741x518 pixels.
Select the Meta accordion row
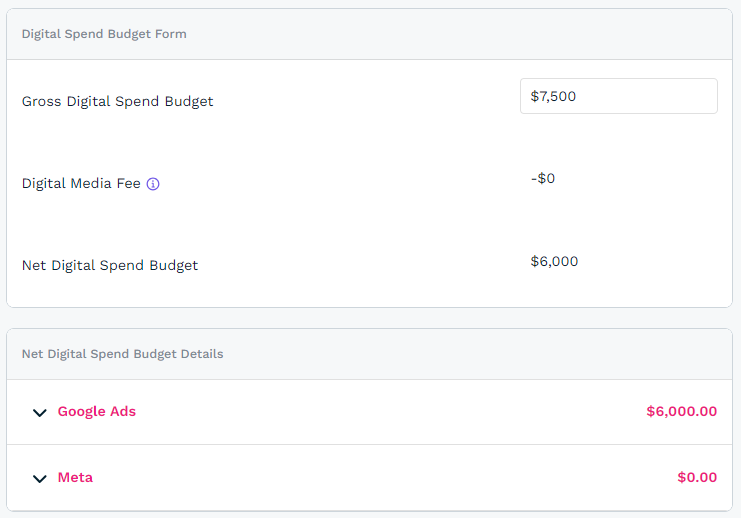[370, 478]
